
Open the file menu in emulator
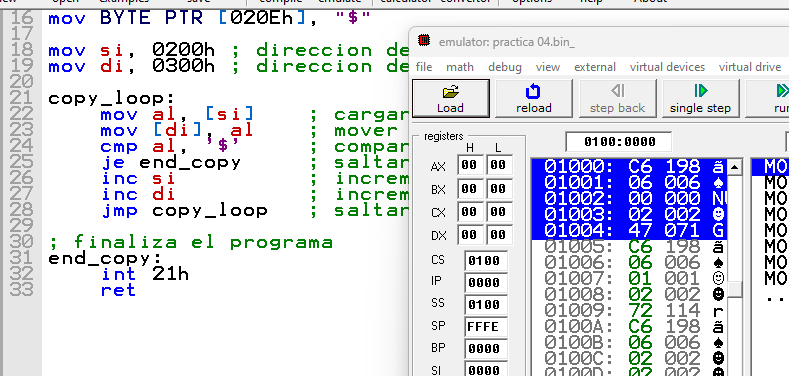[x=424, y=67]
